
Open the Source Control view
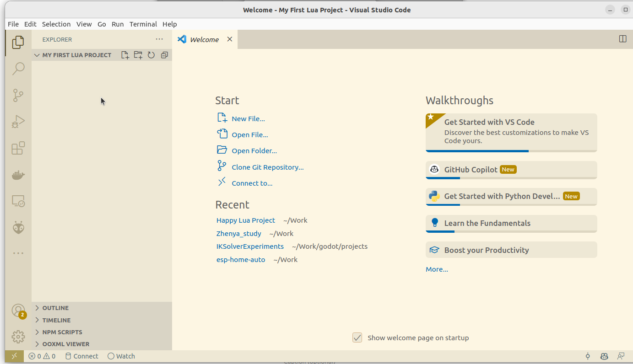pos(18,95)
